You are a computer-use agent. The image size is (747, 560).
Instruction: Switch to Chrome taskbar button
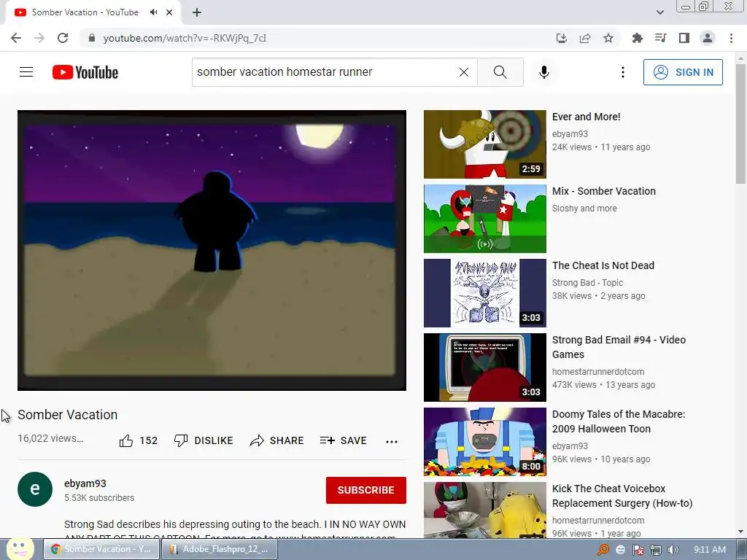[101, 549]
